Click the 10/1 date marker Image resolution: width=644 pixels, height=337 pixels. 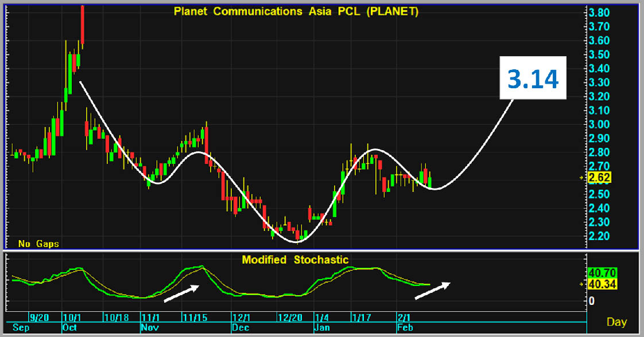pyautogui.click(x=72, y=318)
